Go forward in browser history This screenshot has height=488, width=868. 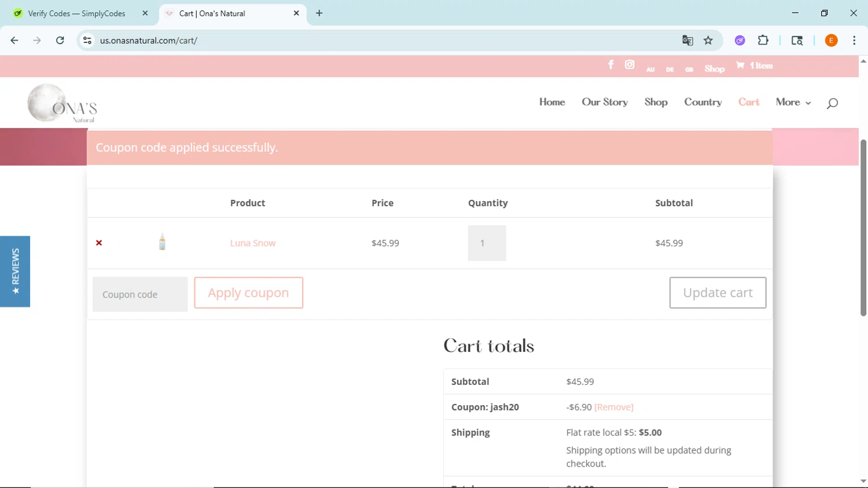(x=37, y=41)
